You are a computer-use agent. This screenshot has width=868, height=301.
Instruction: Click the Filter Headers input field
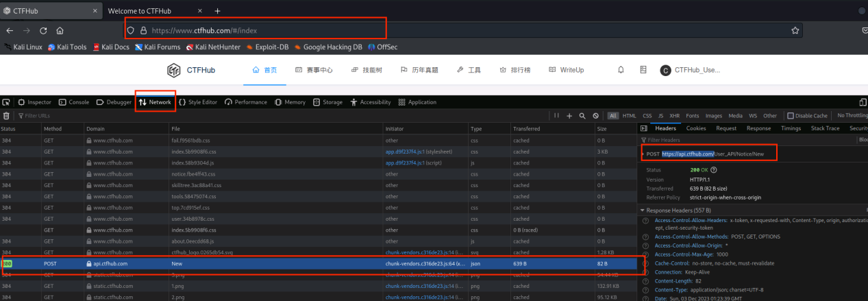[747, 140]
